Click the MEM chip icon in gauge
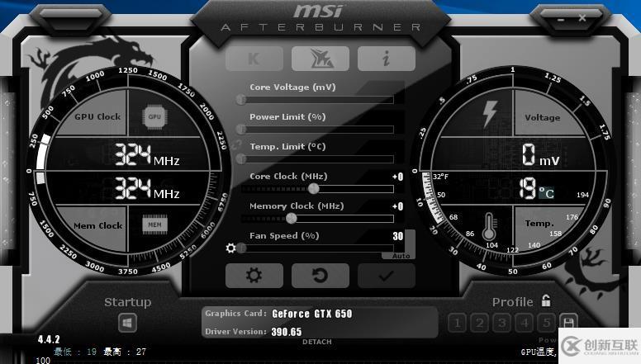 pyautogui.click(x=154, y=225)
